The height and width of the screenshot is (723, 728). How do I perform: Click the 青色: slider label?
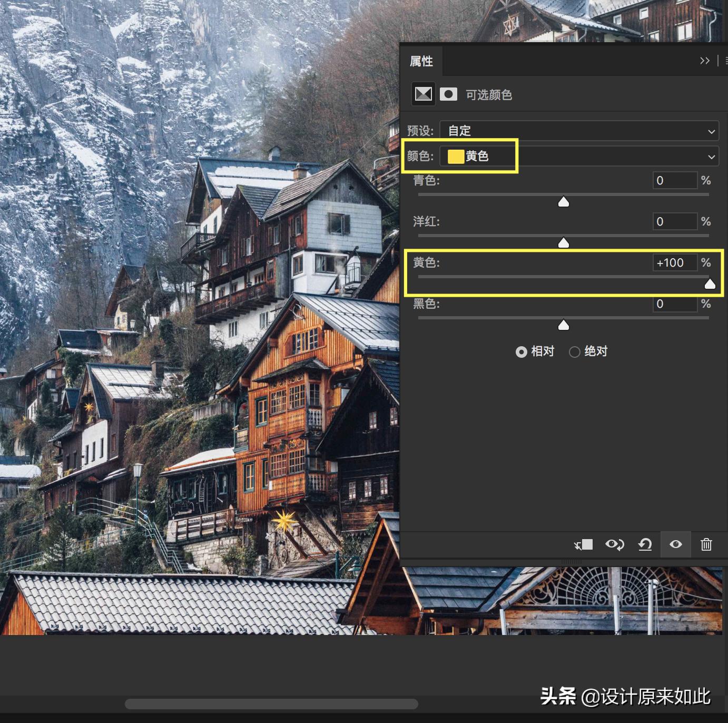[426, 180]
